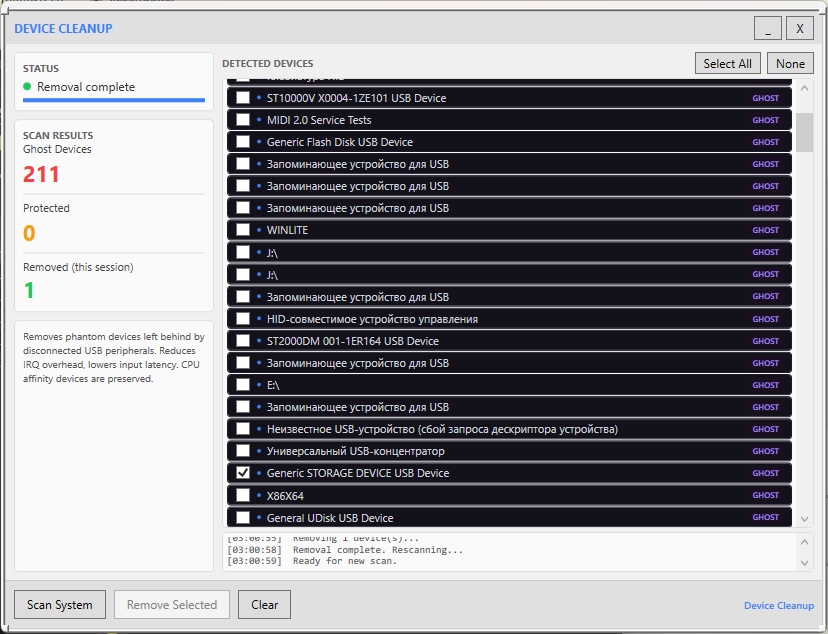Click GHOST tag next to E:\ device

(x=765, y=385)
